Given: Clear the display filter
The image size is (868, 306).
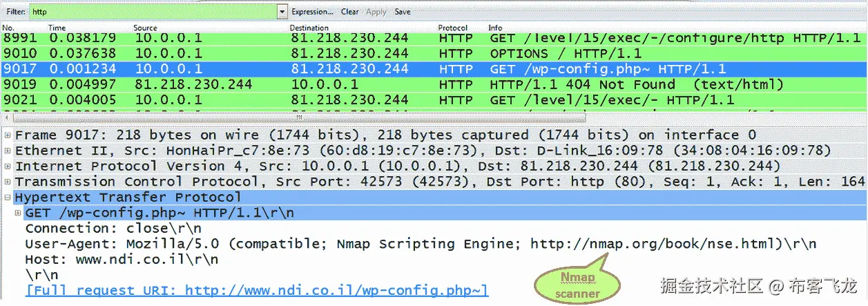Looking at the screenshot, I should [x=349, y=12].
